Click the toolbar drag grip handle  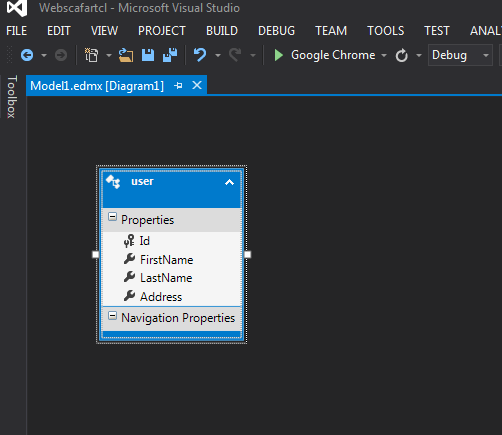point(10,55)
